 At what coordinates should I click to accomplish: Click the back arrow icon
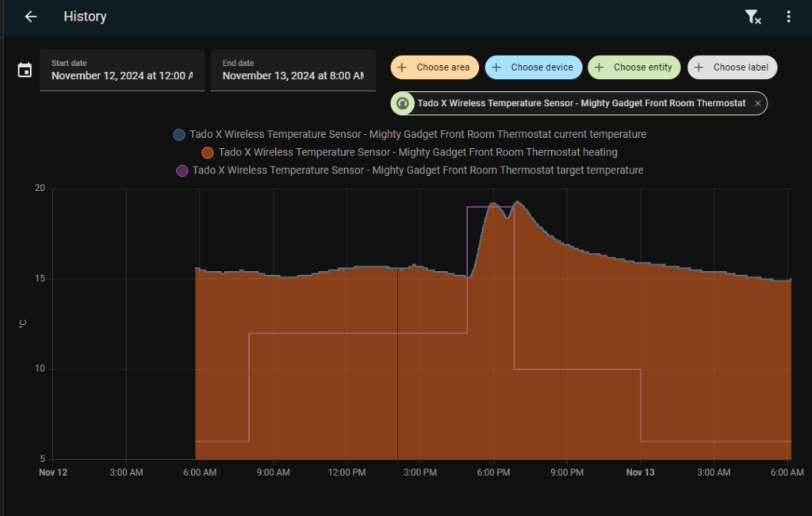[31, 17]
